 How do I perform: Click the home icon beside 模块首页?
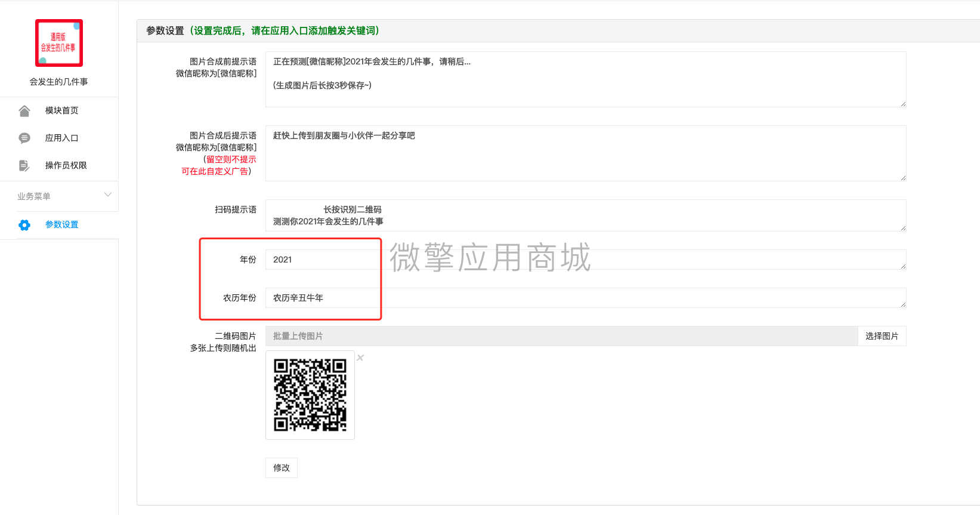[24, 111]
